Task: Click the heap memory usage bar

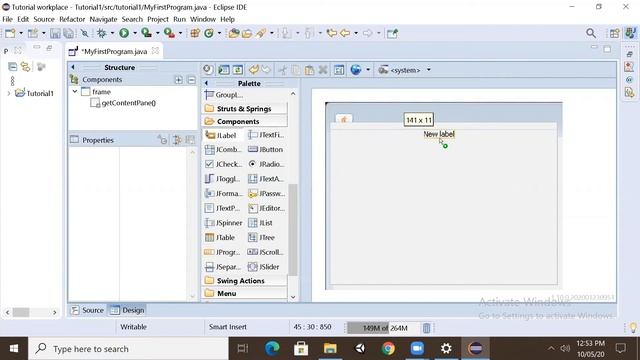Action: [383, 328]
